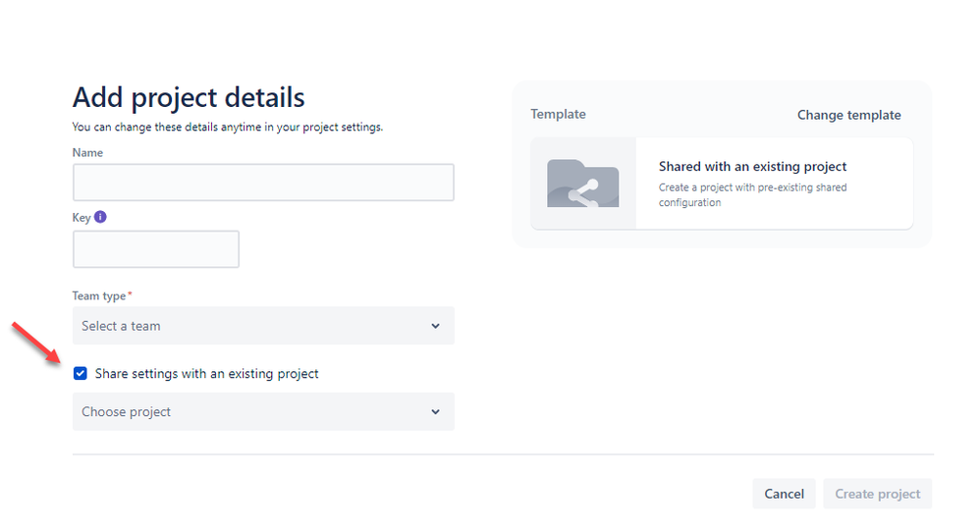Click the chevron in Choose project field
Viewport: 980px width, 528px height.
tap(436, 412)
